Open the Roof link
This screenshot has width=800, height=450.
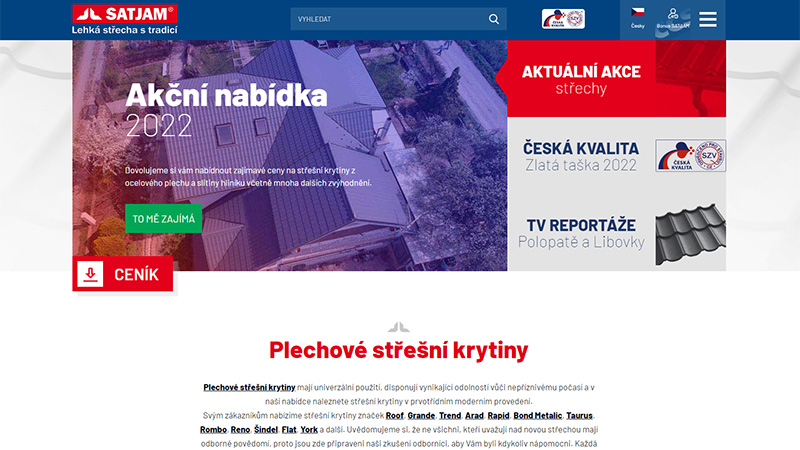tap(394, 415)
